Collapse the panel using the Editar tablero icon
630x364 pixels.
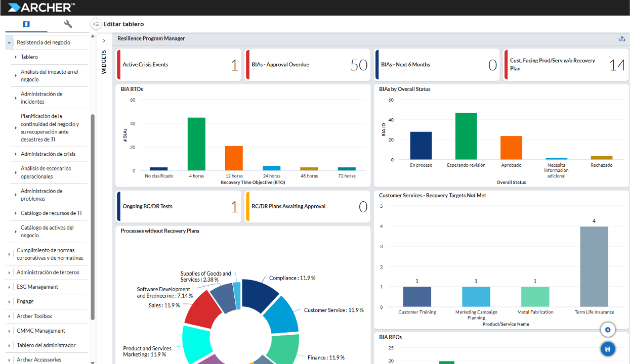[x=95, y=23]
